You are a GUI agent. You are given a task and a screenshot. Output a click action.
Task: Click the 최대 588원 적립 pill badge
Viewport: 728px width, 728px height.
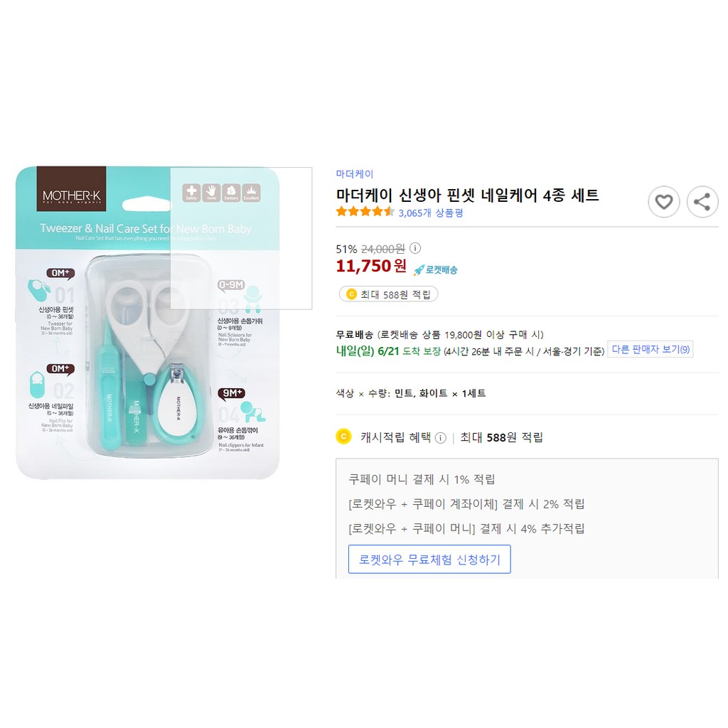389,294
